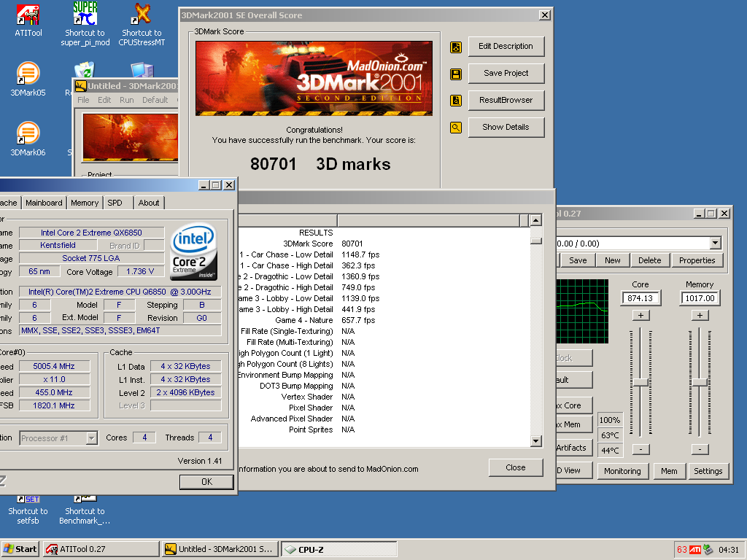This screenshot has width=747, height=560.
Task: Click the magnifier icon beside Show Details
Action: (x=456, y=128)
